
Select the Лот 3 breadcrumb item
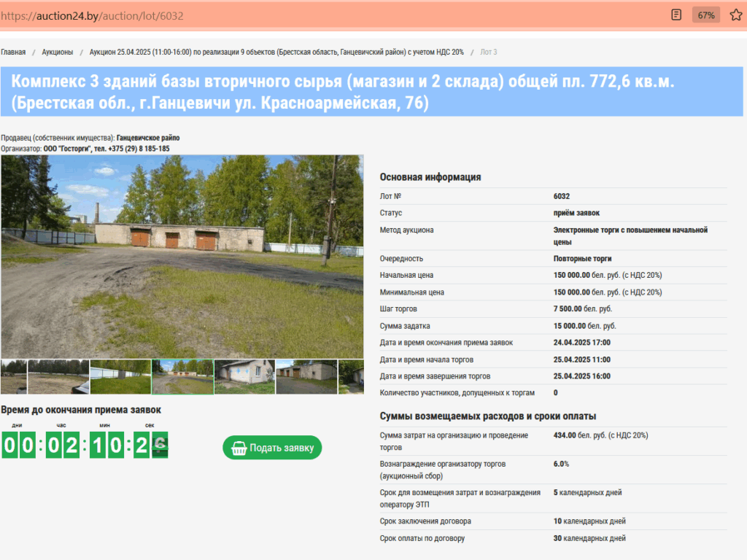(489, 52)
